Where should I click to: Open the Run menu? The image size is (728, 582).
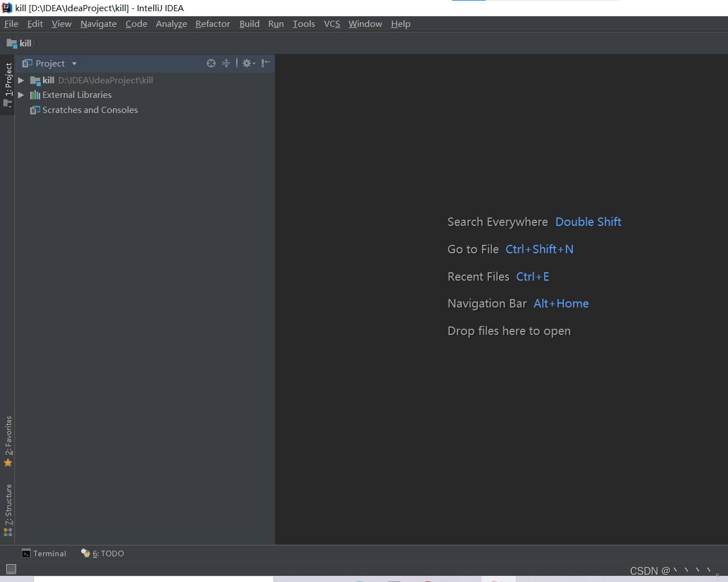276,23
